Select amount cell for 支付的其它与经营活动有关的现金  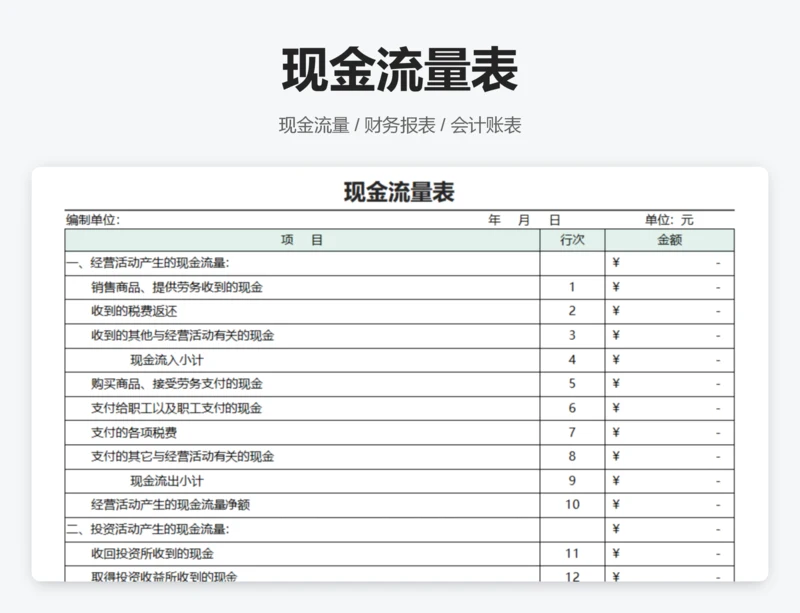pos(670,456)
